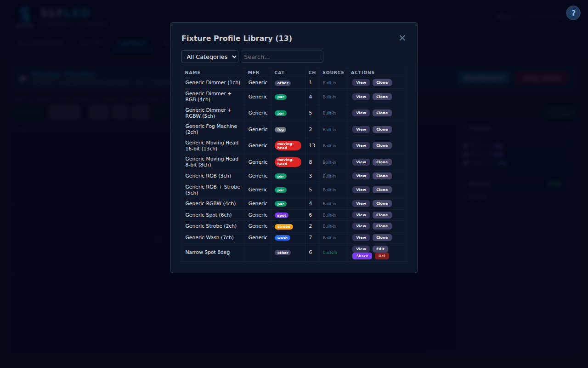
Task: View the Generic Dimmer (1ch) profile
Action: click(361, 83)
